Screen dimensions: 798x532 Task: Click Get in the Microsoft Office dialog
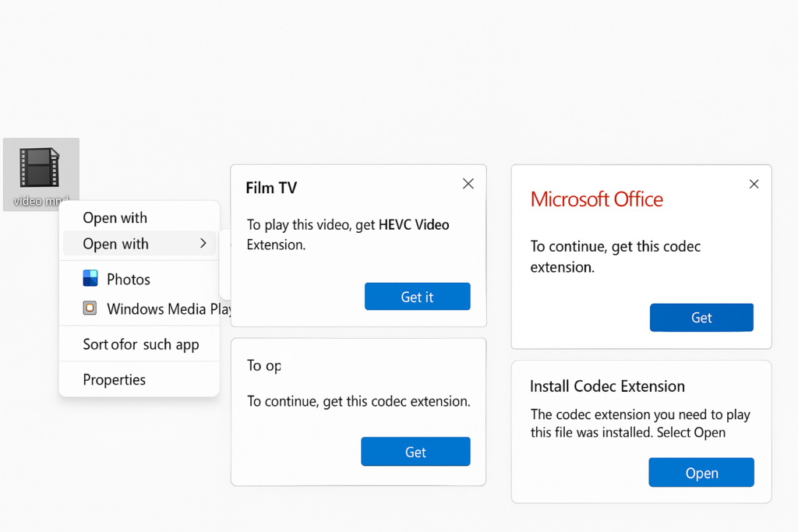[x=701, y=317]
